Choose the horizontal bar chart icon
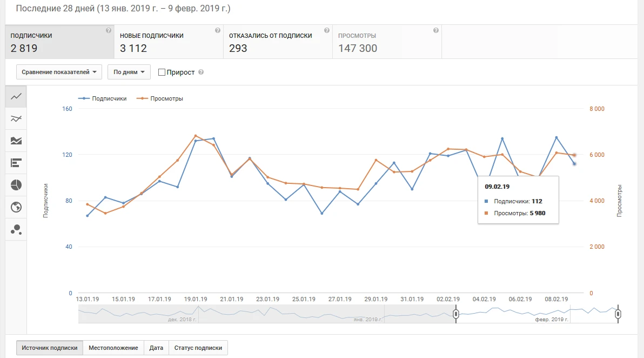644x358 pixels. [16, 163]
